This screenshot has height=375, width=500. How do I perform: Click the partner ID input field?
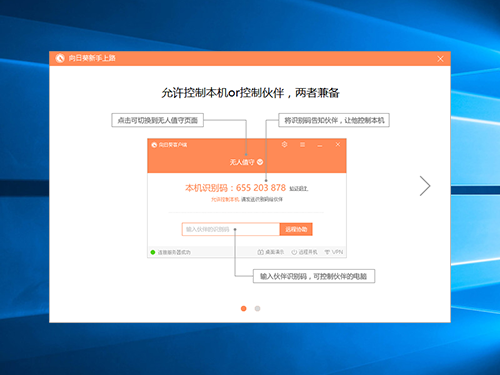tap(231, 229)
